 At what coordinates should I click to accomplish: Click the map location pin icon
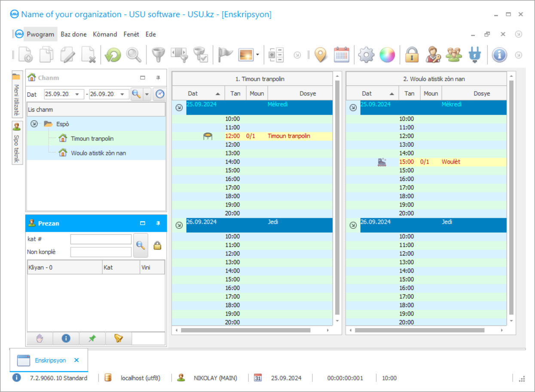[x=321, y=55]
